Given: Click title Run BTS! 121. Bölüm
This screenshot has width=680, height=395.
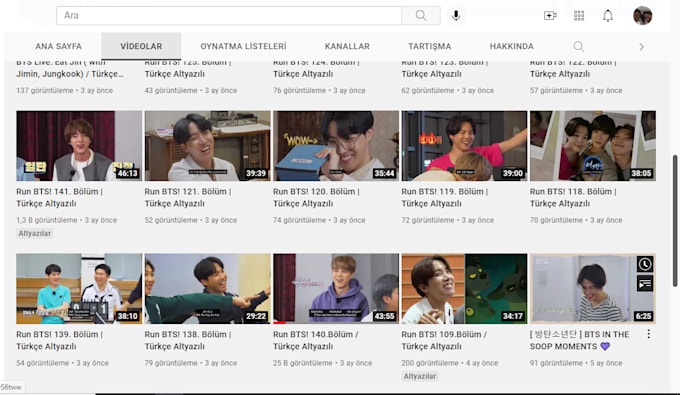Looking at the screenshot, I should [x=188, y=197].
